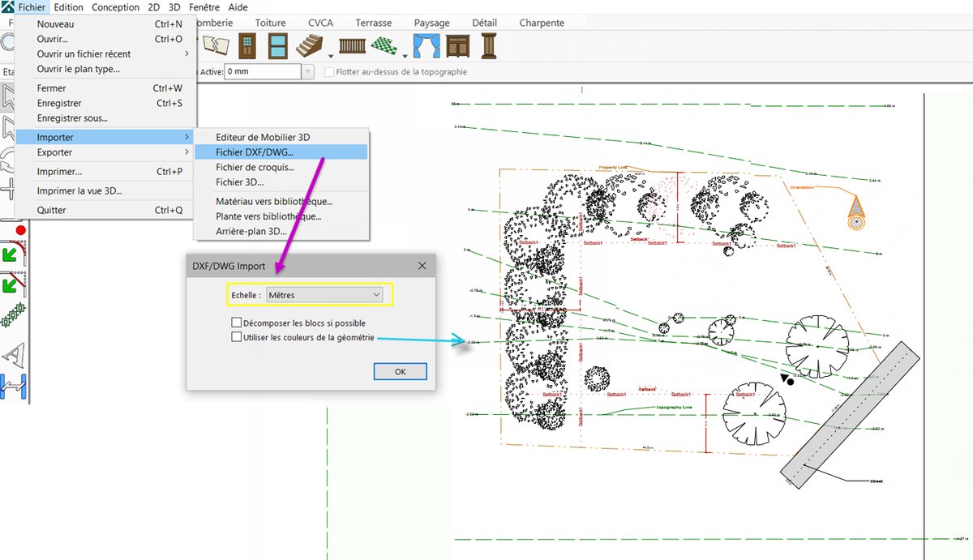Enable Utiliser les couleurs de la géométrie
The height and width of the screenshot is (560, 973).
click(237, 336)
